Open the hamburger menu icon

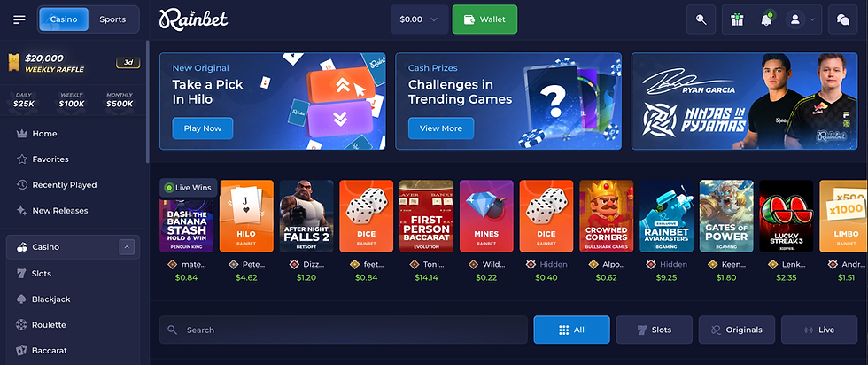[19, 19]
